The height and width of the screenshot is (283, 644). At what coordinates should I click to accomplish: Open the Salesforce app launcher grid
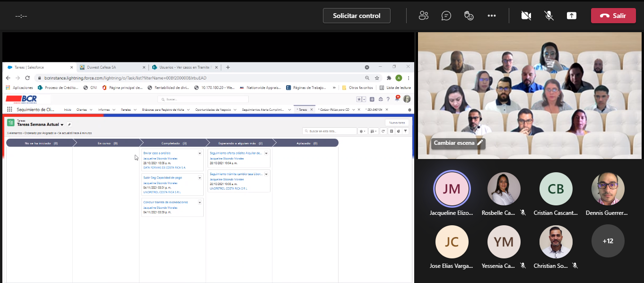(9, 109)
